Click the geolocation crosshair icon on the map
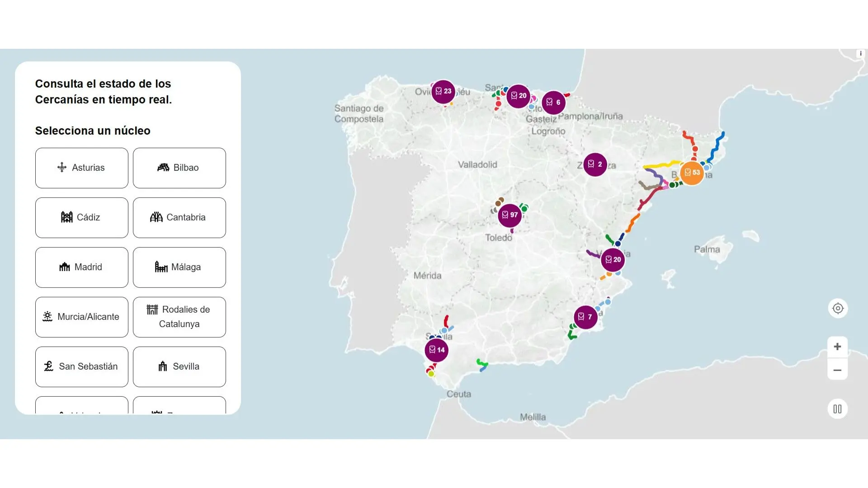Image resolution: width=868 pixels, height=488 pixels. pos(838,309)
